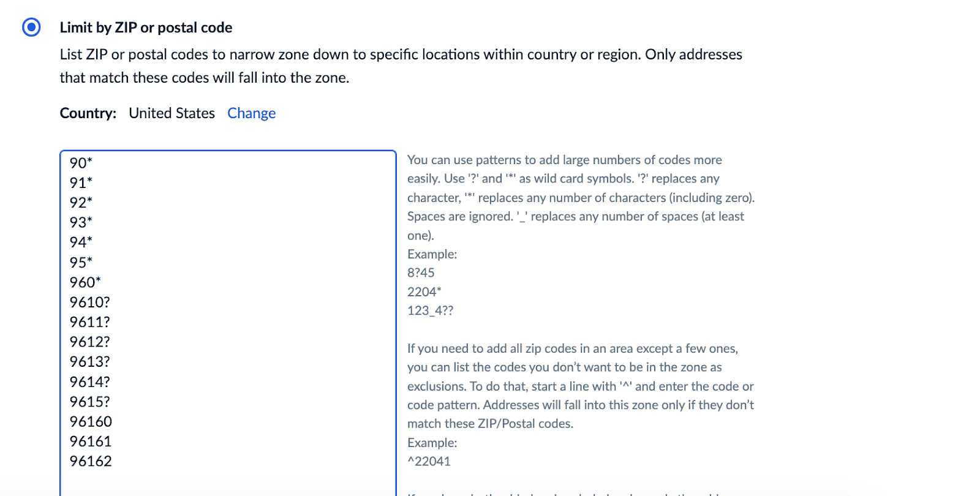Place cursor on the 90* line in the ZIP codes box
This screenshot has height=496, width=980.
coord(81,163)
